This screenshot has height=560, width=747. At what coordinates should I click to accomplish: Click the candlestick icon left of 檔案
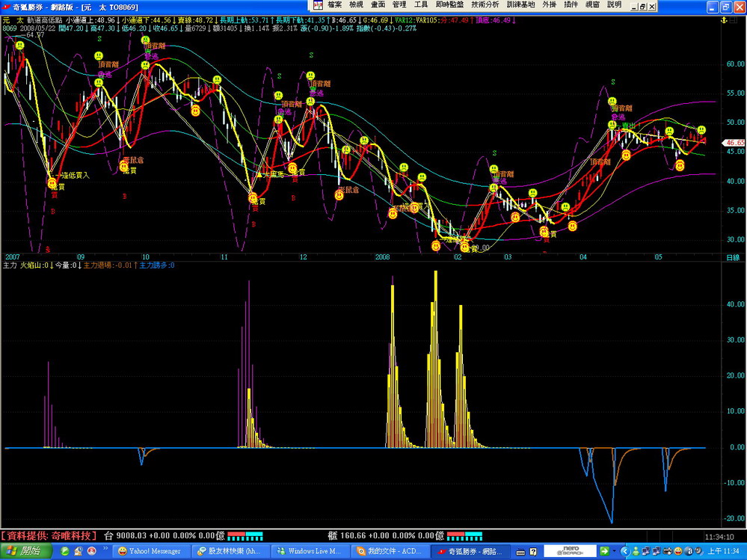click(318, 5)
